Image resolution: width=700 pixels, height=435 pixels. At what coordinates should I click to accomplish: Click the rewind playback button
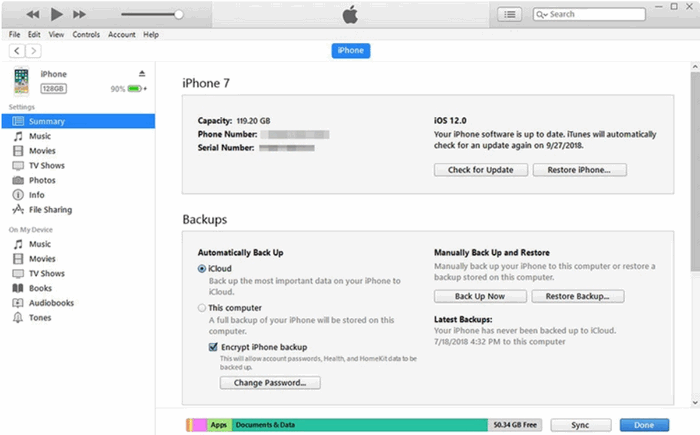tap(33, 14)
